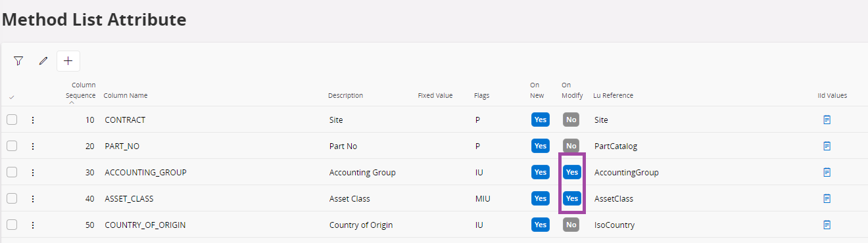Image resolution: width=868 pixels, height=243 pixels.
Task: Open the filter funnel icon
Action: pos(18,61)
